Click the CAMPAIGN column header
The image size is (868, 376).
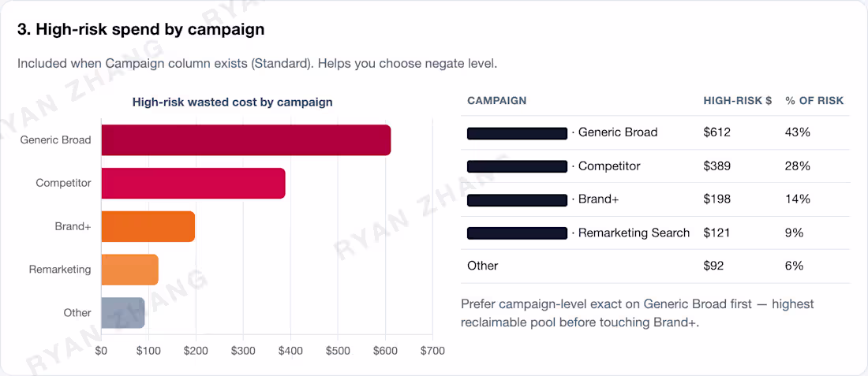click(x=496, y=101)
